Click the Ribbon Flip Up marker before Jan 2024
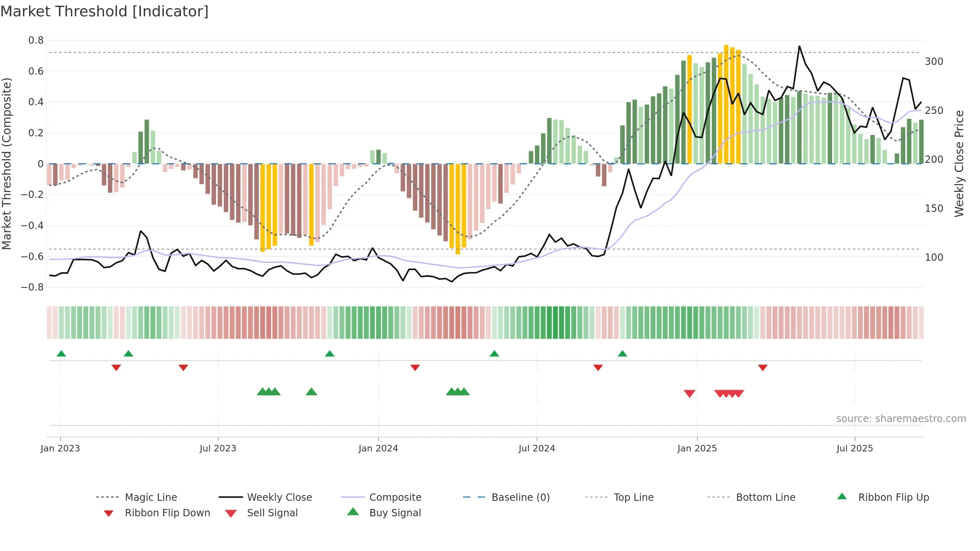The height and width of the screenshot is (551, 980). tap(330, 353)
